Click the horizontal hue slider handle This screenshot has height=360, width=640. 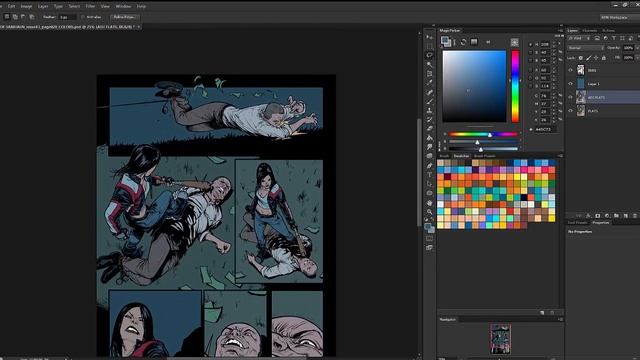click(x=490, y=134)
